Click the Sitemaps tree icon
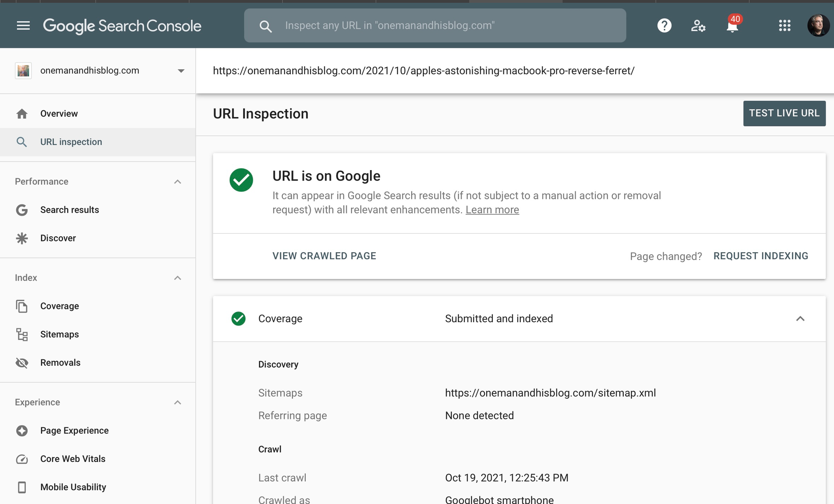 pyautogui.click(x=22, y=334)
